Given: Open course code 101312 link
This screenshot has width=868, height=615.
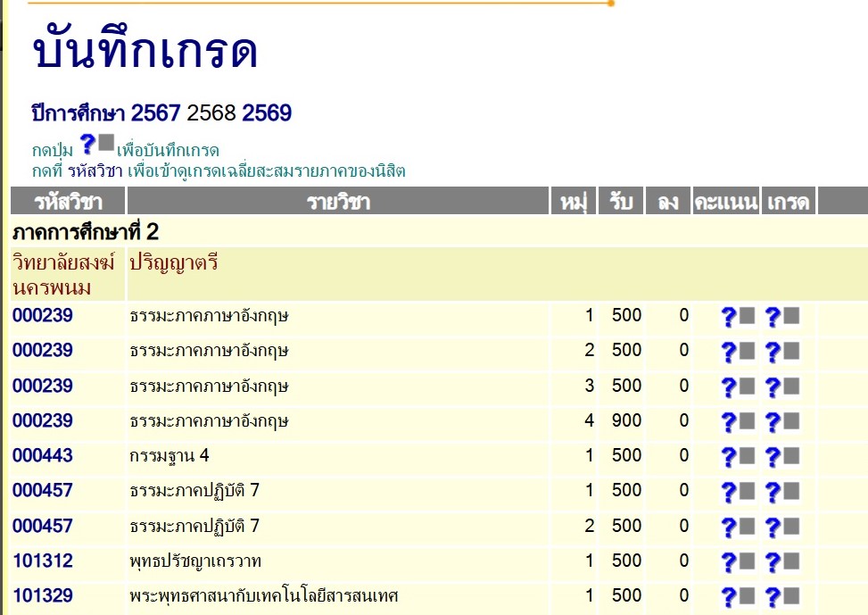Looking at the screenshot, I should (43, 561).
